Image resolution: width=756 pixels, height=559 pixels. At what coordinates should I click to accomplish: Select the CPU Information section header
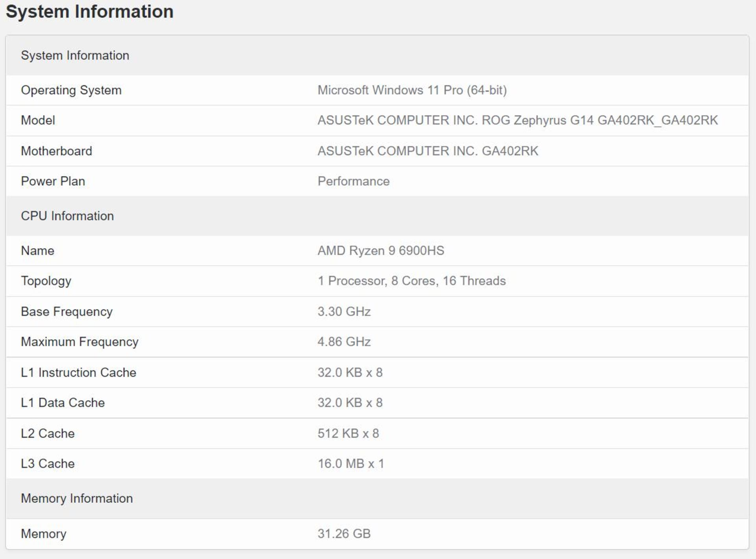pos(67,216)
